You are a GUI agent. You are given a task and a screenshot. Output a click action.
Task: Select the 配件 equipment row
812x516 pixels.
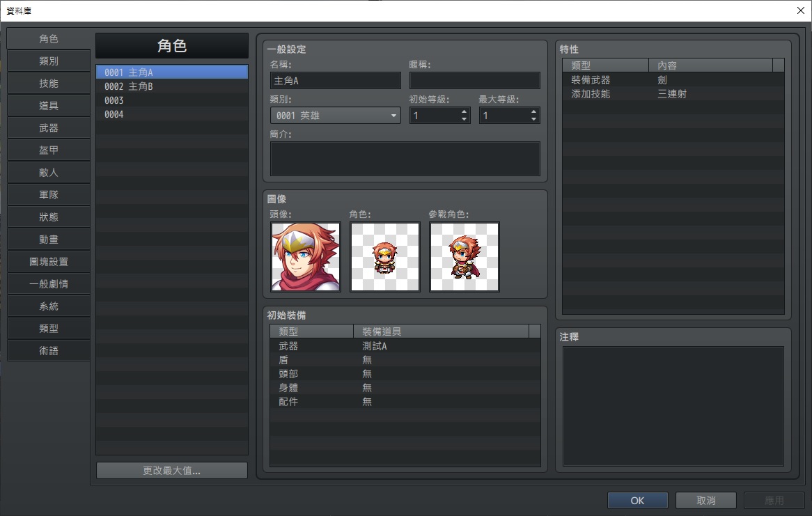pyautogui.click(x=405, y=402)
